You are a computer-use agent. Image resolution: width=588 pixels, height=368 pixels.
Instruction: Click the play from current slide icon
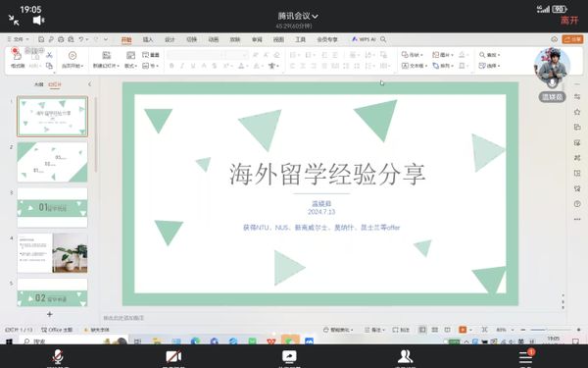[x=73, y=56]
